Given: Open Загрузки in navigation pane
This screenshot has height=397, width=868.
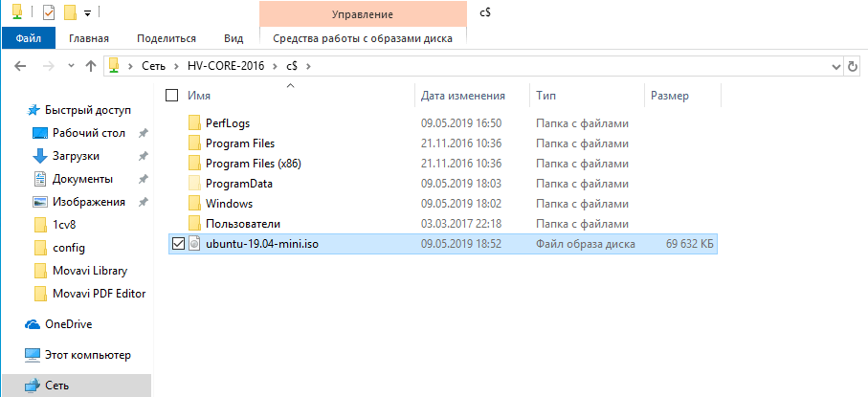Looking at the screenshot, I should pos(77,156).
